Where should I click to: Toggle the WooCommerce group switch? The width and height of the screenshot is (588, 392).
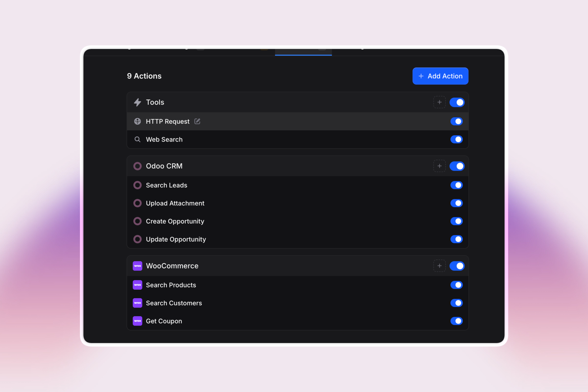[457, 266]
